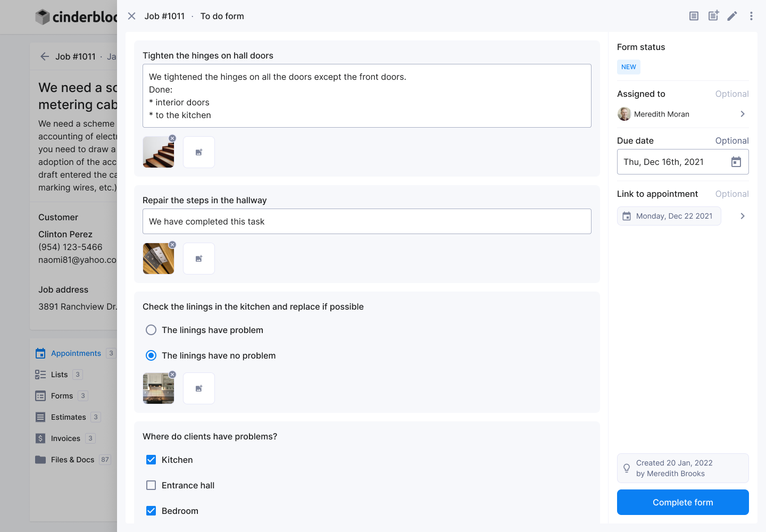This screenshot has height=532, width=766.
Task: Uncheck the Bedroom checkbox
Action: 151,511
